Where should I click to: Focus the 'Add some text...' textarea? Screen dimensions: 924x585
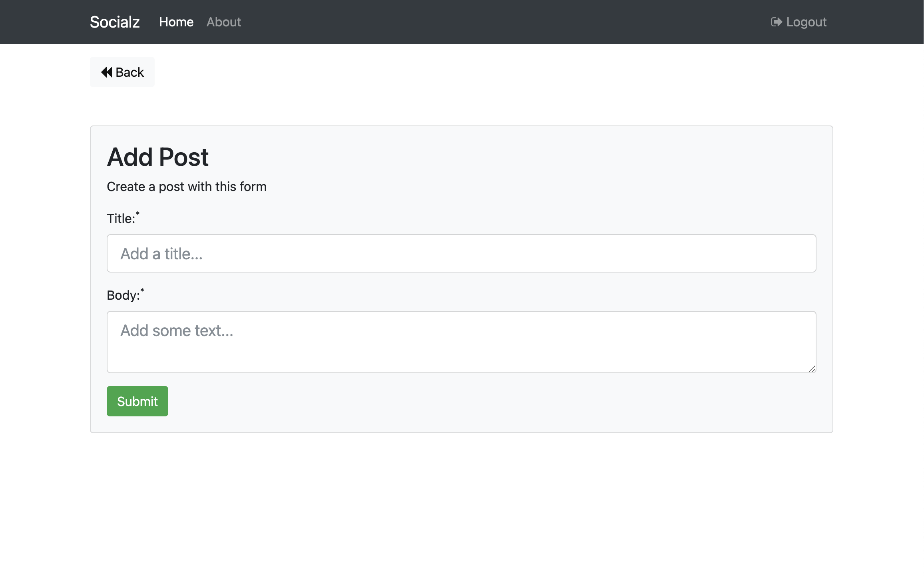point(461,342)
